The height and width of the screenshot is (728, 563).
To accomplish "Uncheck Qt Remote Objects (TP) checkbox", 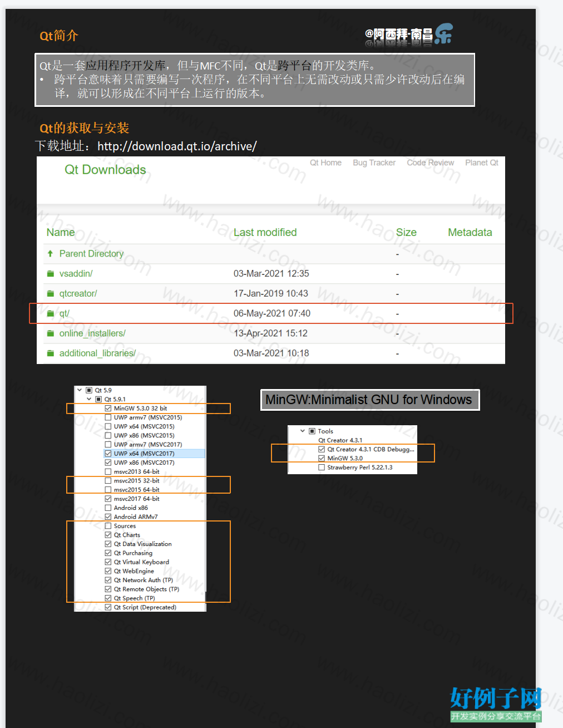I will click(108, 589).
